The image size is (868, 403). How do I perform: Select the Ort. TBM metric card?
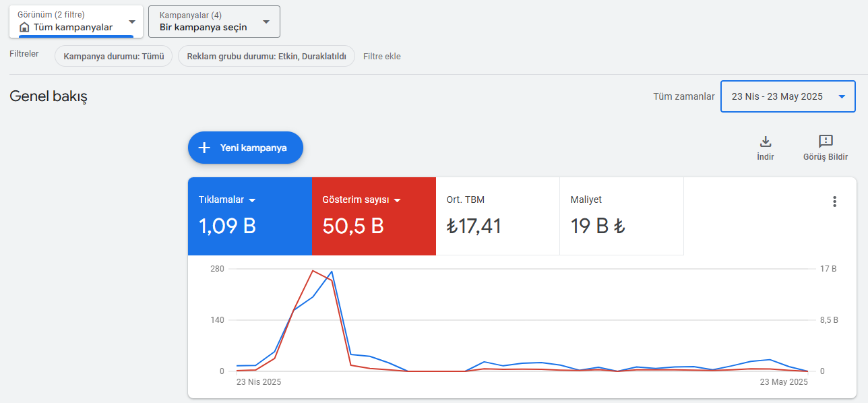point(498,216)
